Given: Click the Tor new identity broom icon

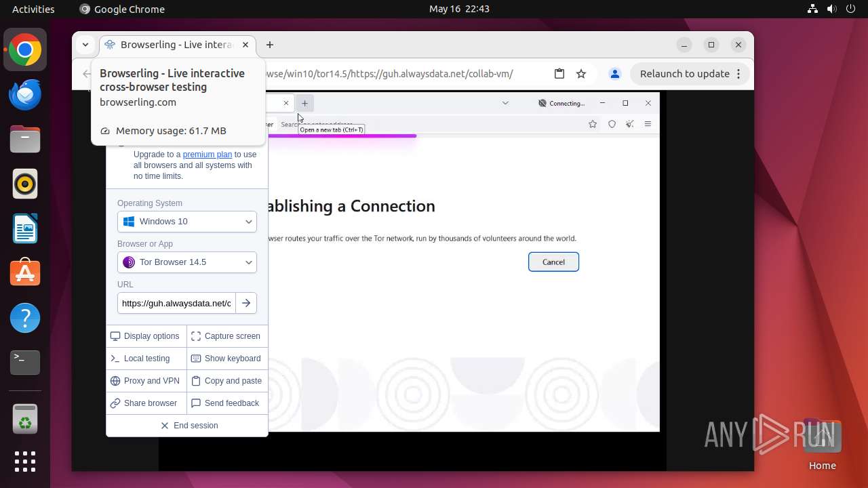Looking at the screenshot, I should (x=630, y=124).
